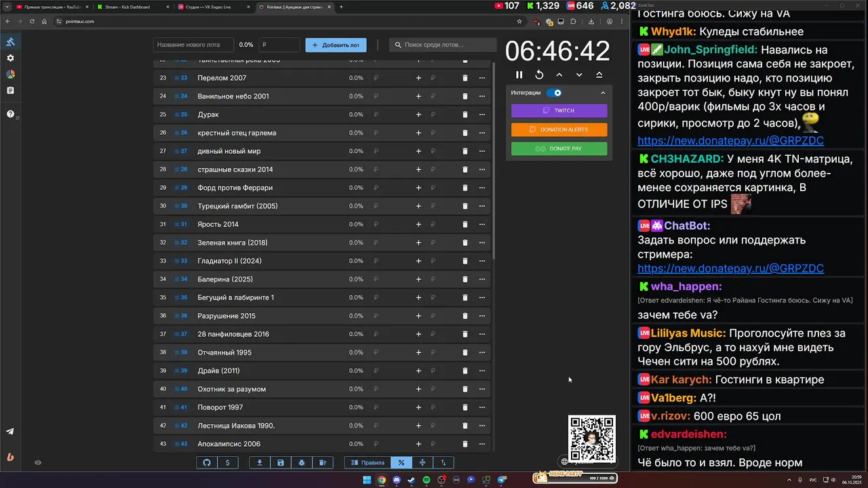Screen dimensions: 868x488
Task: Open more options for Отчаянный 1995
Action: pyautogui.click(x=482, y=352)
